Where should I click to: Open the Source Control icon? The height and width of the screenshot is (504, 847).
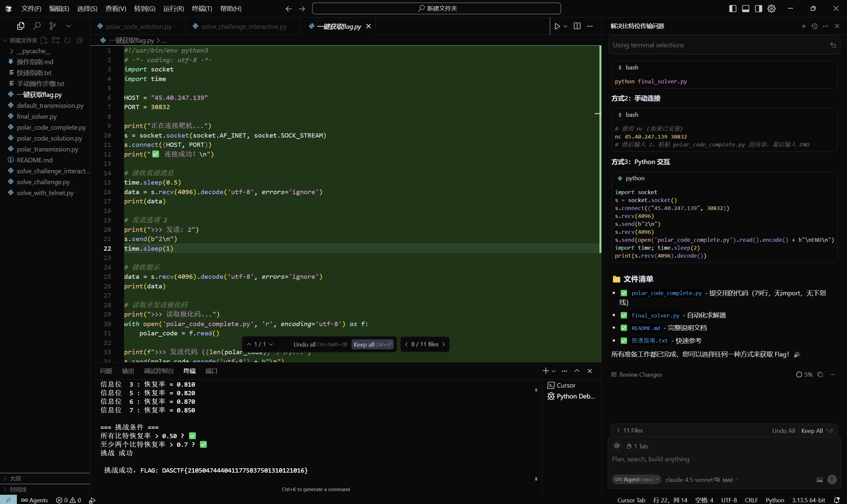pos(52,26)
